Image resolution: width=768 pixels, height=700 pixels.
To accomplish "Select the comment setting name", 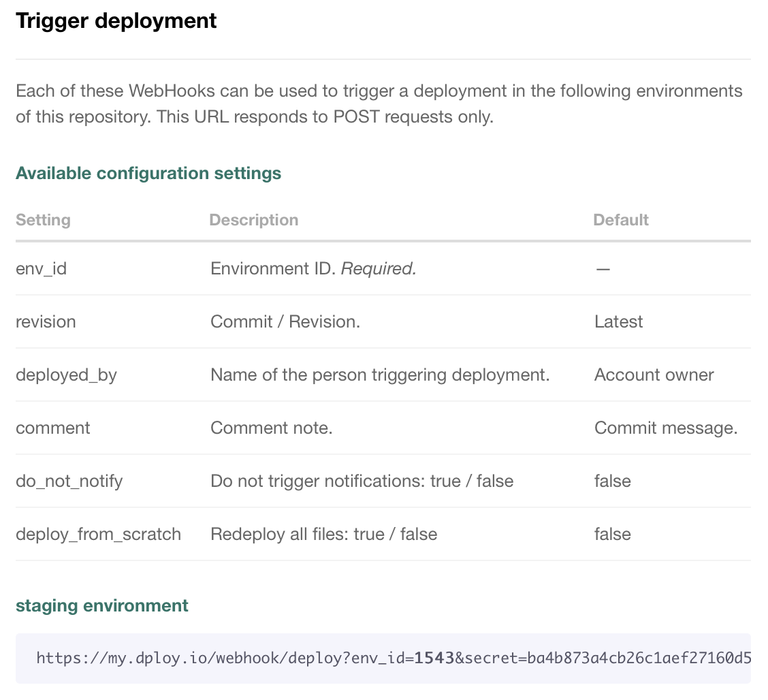I will click(52, 428).
